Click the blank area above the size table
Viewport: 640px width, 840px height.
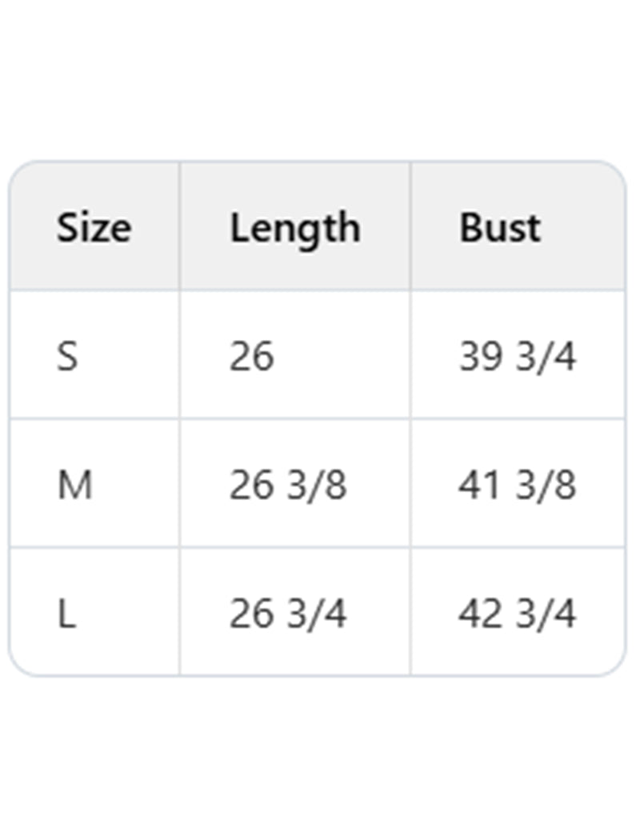point(320,80)
